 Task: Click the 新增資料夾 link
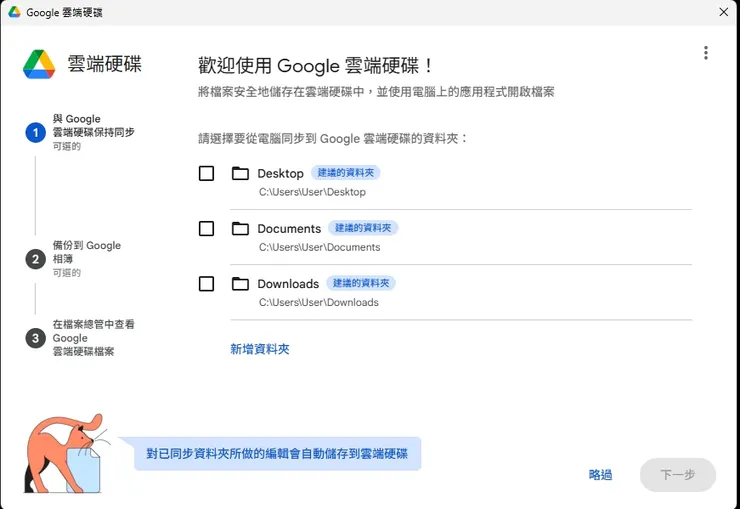tap(260, 349)
